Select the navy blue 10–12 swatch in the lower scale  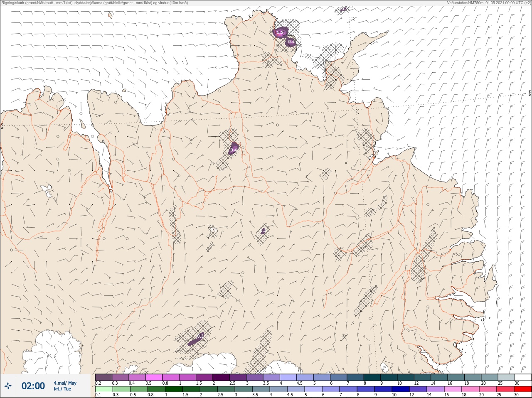coord(400,389)
